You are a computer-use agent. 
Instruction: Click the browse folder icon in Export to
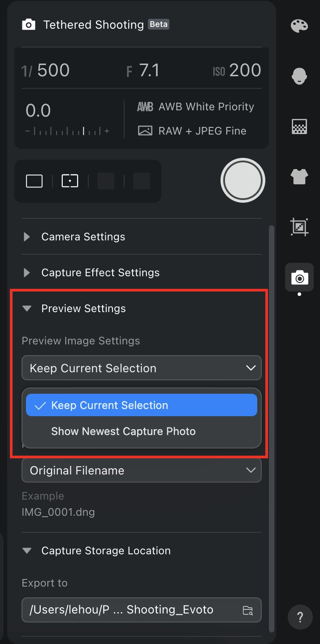pos(247,610)
